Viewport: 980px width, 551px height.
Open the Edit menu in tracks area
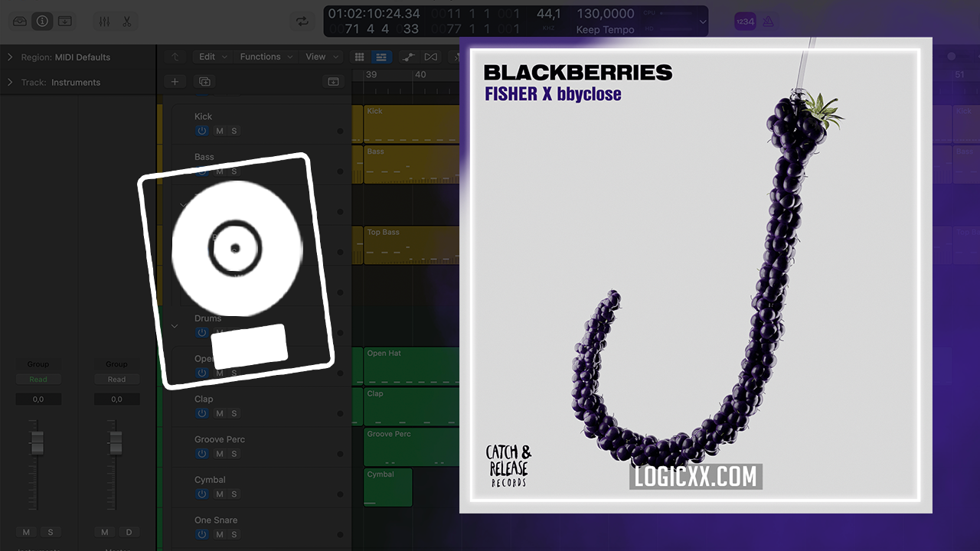[212, 57]
